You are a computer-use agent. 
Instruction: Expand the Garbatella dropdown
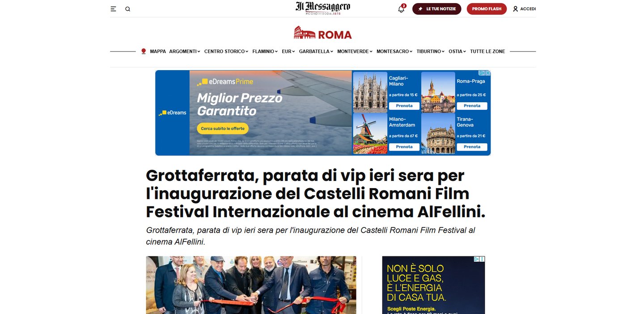316,51
